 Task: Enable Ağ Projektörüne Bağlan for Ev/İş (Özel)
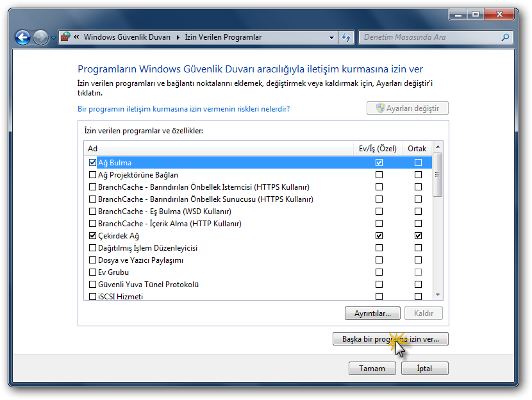click(379, 175)
